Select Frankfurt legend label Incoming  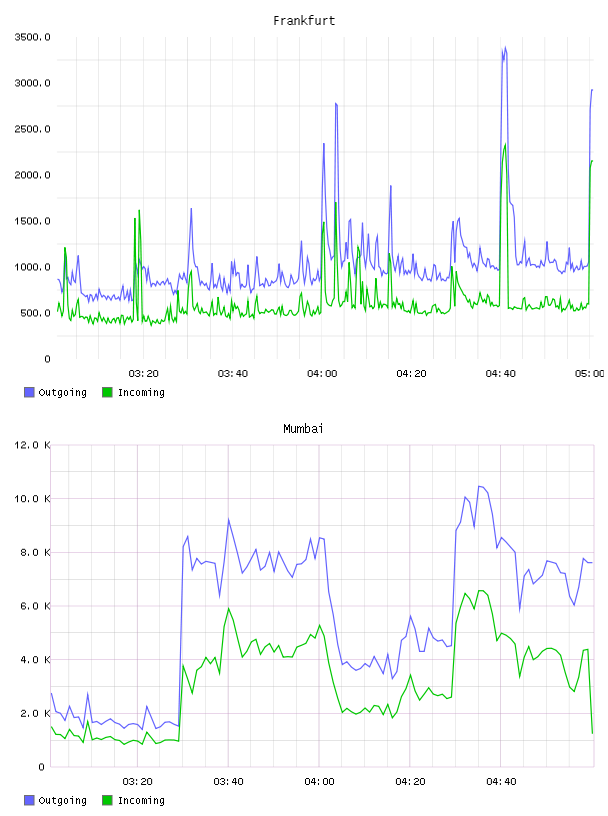coord(141,393)
